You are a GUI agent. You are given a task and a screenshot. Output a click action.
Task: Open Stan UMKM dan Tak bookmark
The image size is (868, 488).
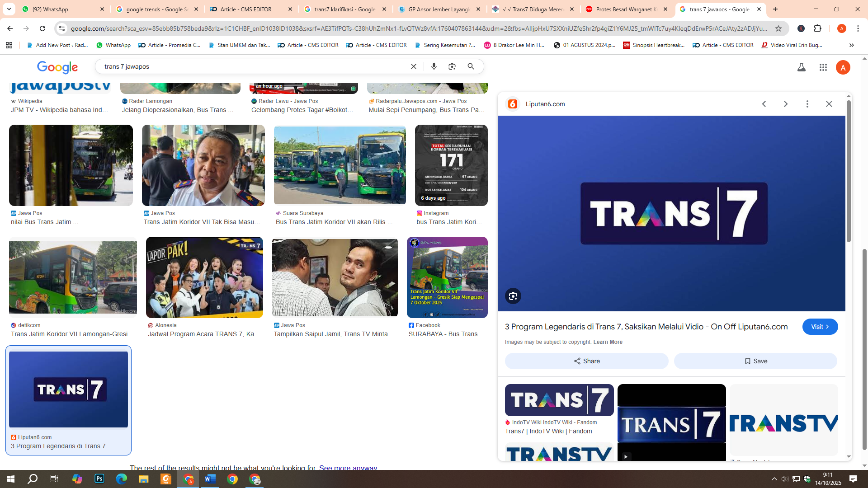coord(239,45)
